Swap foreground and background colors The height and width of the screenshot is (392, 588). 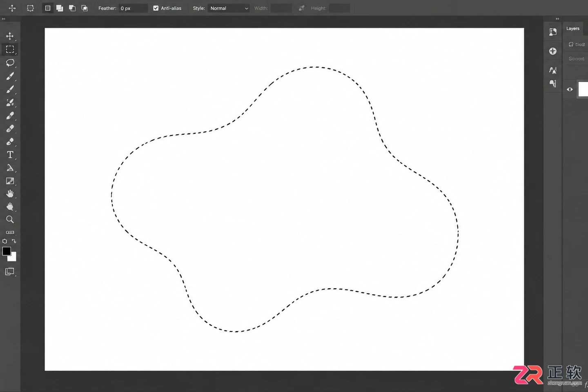(14, 241)
